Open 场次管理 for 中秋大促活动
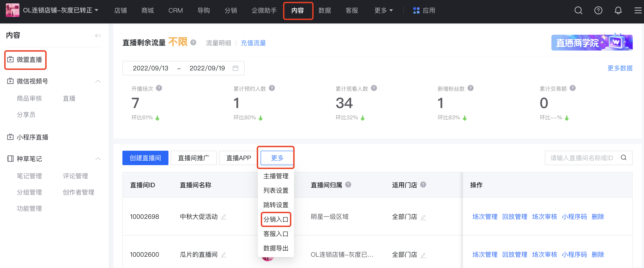Viewport: 644px width, 268px height. point(485,217)
